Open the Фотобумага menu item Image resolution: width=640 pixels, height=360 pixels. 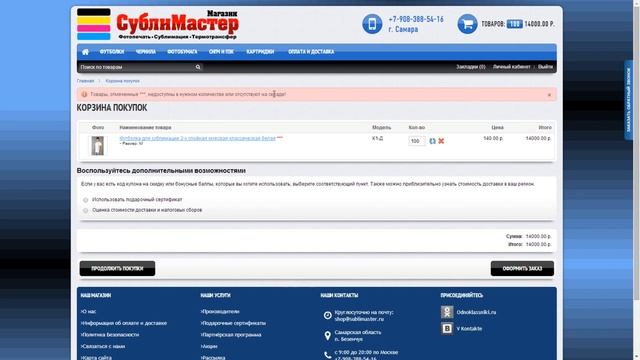pyautogui.click(x=182, y=52)
